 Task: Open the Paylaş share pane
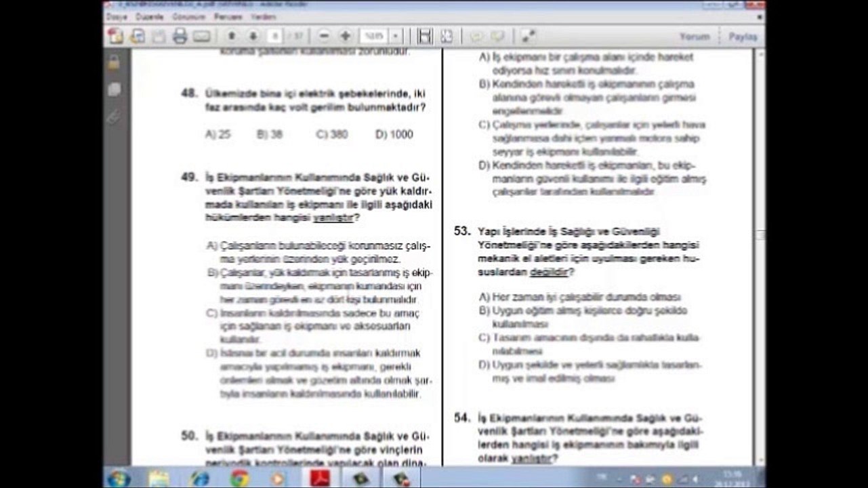[743, 37]
